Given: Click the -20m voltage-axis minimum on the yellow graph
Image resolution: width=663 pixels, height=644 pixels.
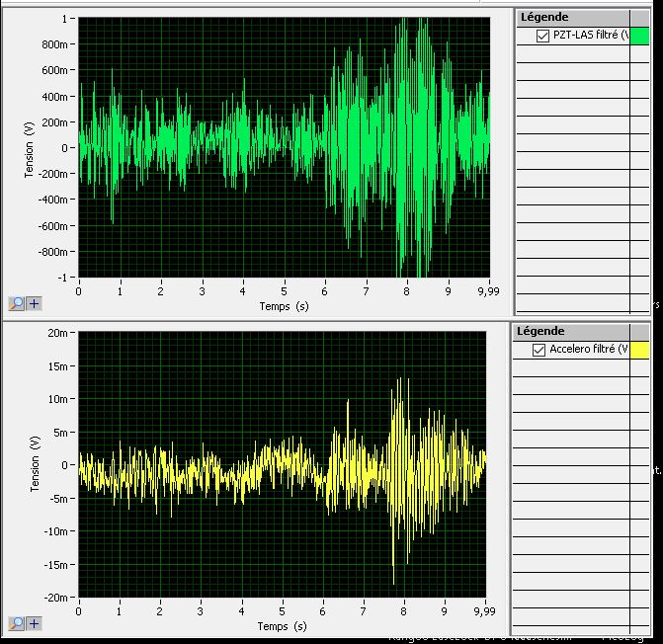Looking at the screenshot, I should pyautogui.click(x=57, y=598).
